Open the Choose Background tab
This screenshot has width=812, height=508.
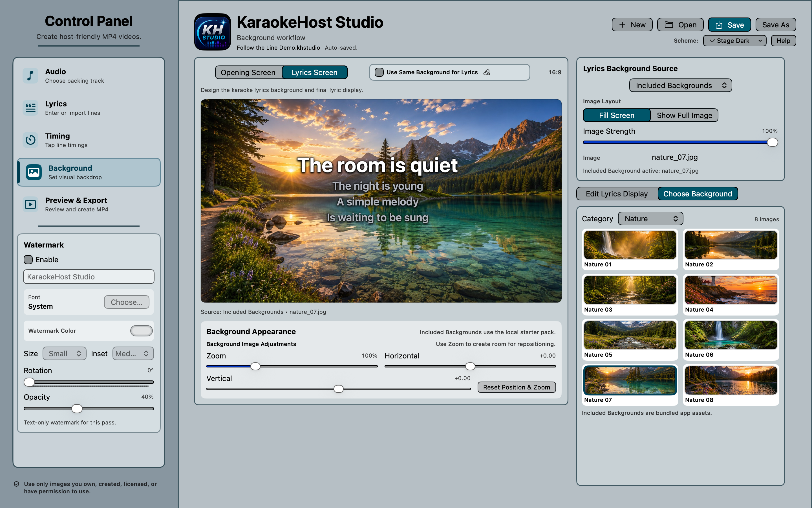tap(697, 194)
